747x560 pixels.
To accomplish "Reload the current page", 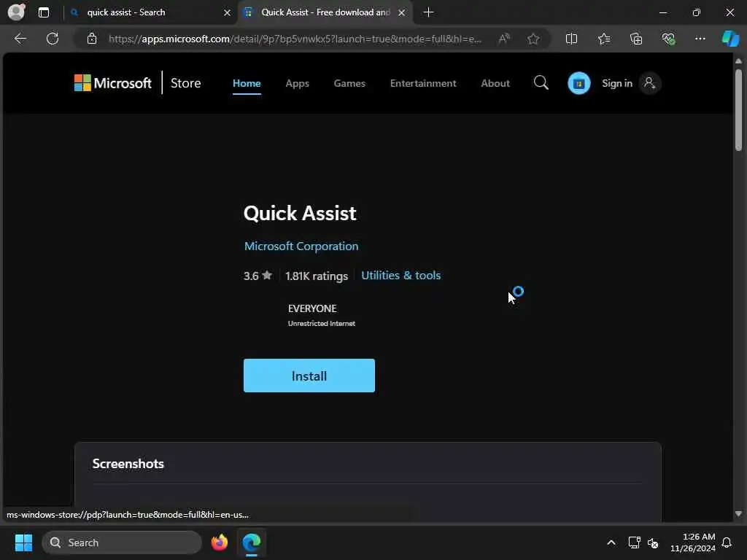I will tap(53, 39).
